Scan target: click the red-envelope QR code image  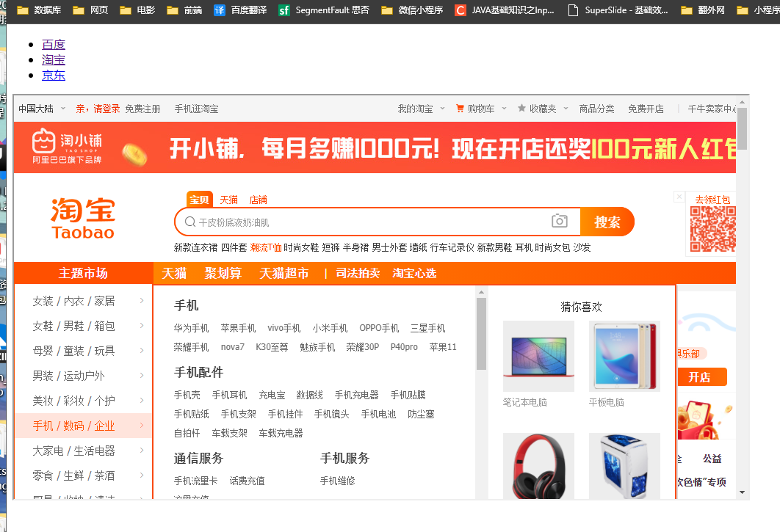pos(712,227)
